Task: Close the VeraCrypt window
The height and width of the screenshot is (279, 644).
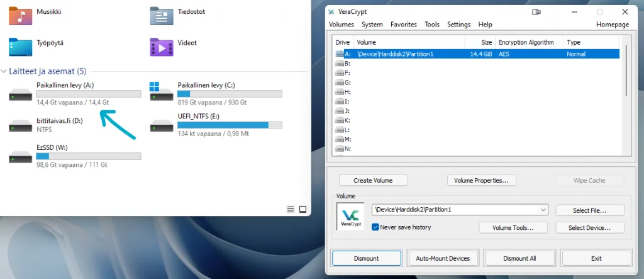Action: (x=625, y=12)
